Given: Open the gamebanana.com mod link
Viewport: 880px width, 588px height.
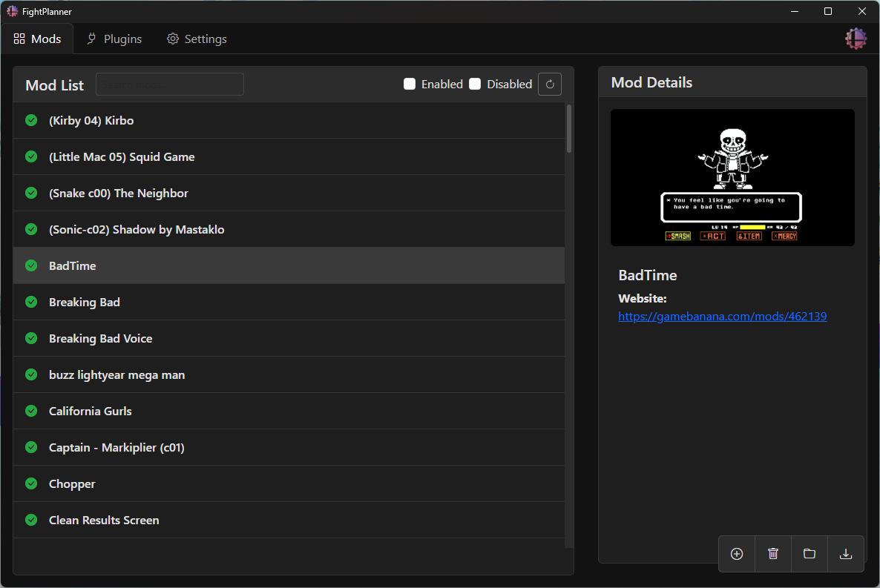Looking at the screenshot, I should (x=722, y=317).
